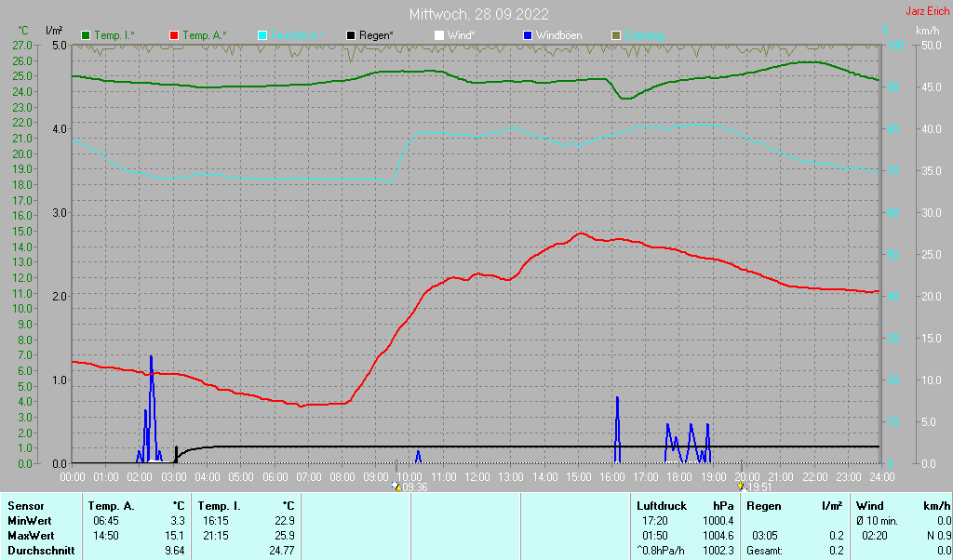
Task: Click the red 'Jarz Erich' name text
Action: click(x=927, y=11)
